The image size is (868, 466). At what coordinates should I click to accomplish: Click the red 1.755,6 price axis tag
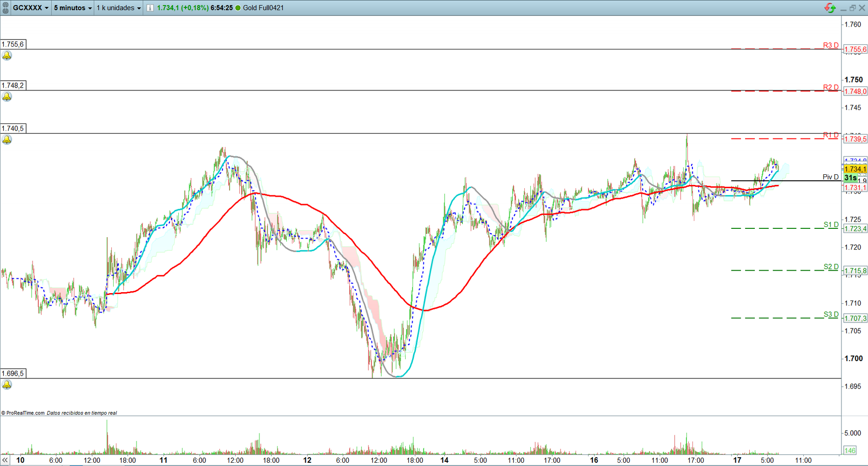pyautogui.click(x=855, y=49)
